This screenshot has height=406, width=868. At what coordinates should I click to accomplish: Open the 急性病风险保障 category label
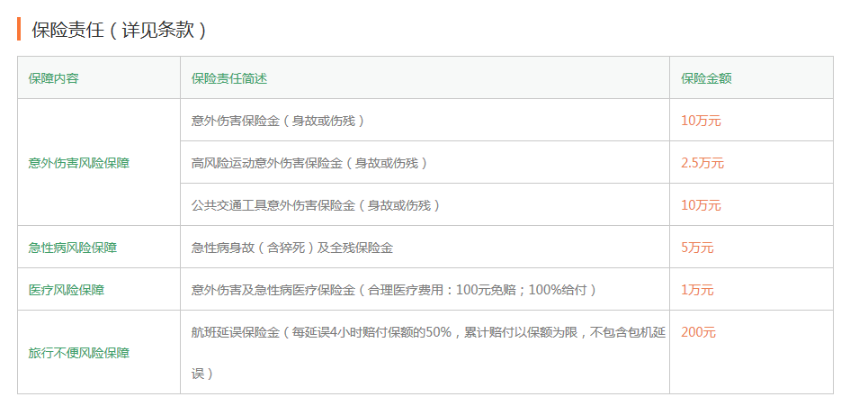(73, 248)
